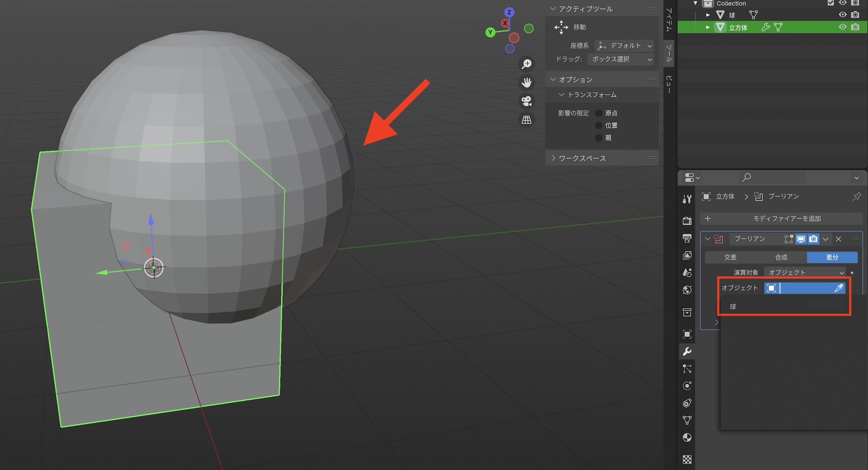Choose 球 from the object list
Screen dimensions: 868x470
pyautogui.click(x=733, y=307)
